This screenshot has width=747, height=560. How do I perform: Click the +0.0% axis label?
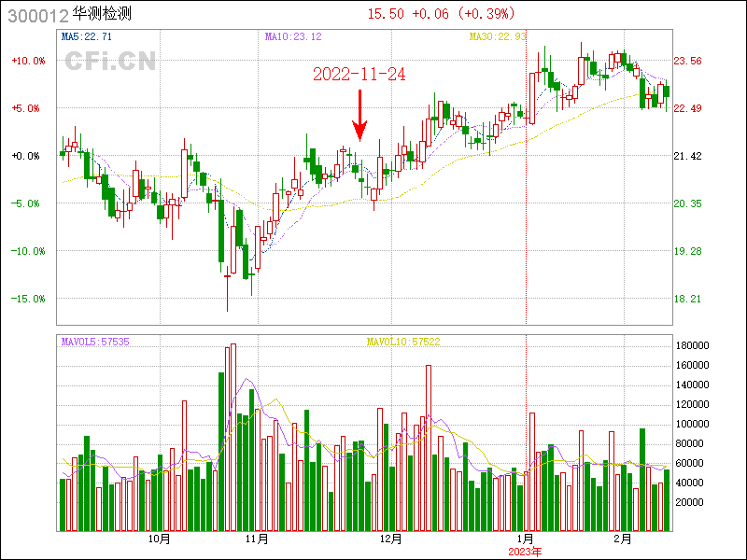coord(26,156)
